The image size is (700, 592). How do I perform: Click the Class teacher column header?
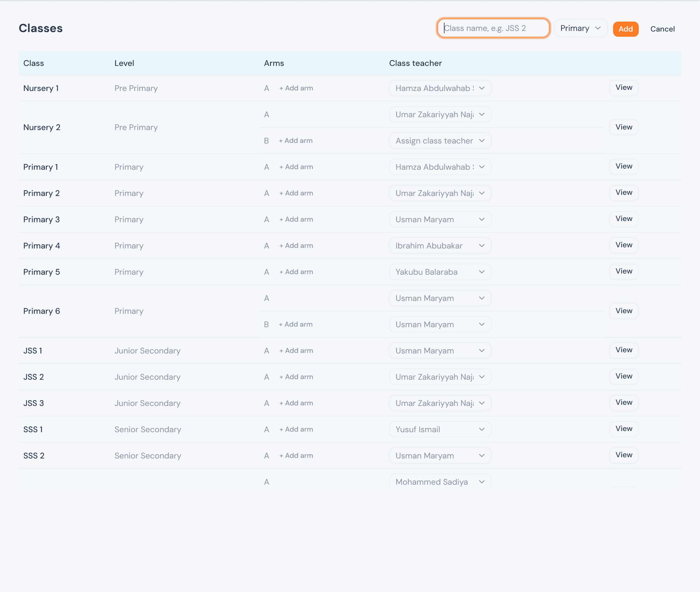coord(415,63)
